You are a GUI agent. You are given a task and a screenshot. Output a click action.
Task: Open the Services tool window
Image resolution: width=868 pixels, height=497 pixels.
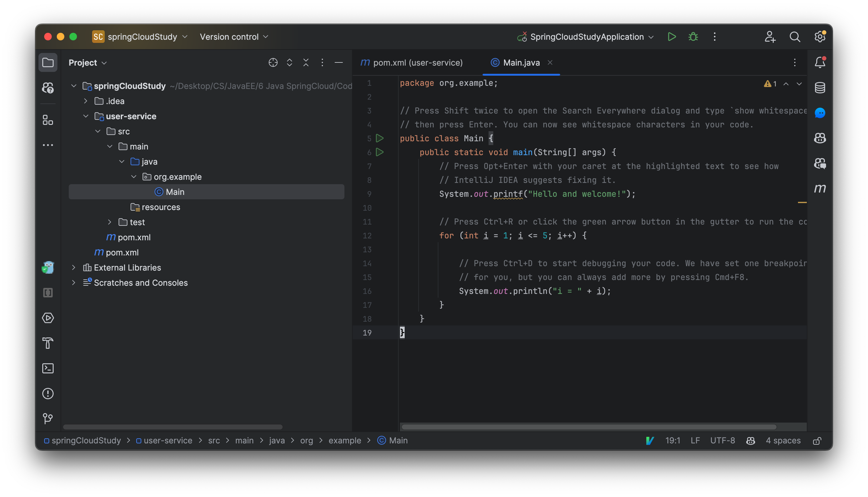click(x=48, y=318)
